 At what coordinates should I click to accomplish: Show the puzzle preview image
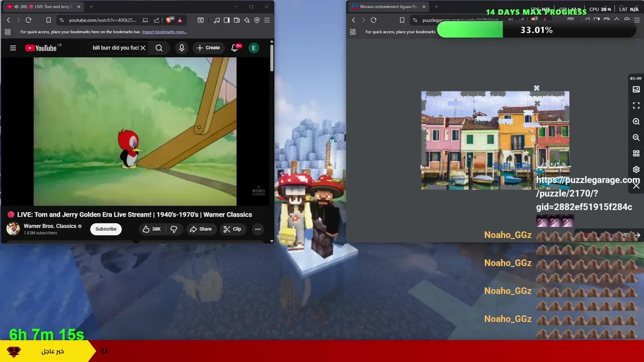pyautogui.click(x=636, y=89)
